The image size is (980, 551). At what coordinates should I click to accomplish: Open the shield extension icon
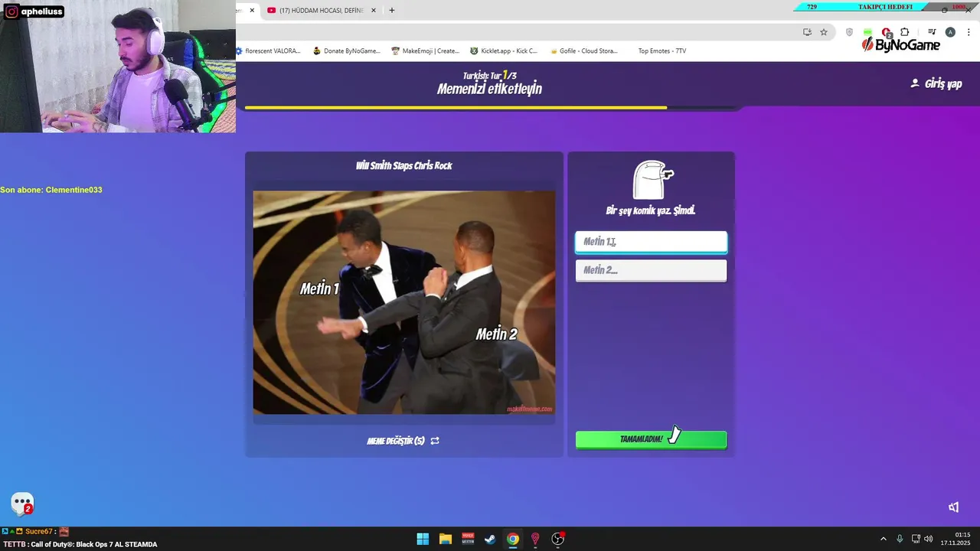(x=849, y=32)
